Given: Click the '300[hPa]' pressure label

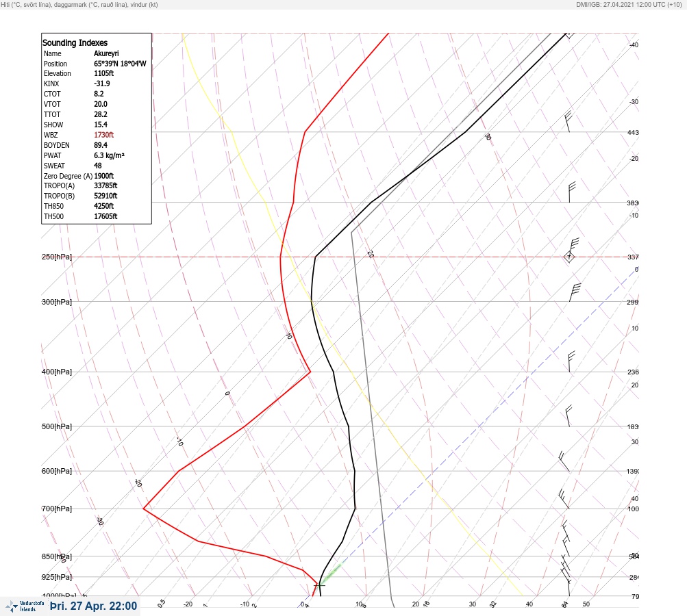Looking at the screenshot, I should [x=57, y=302].
